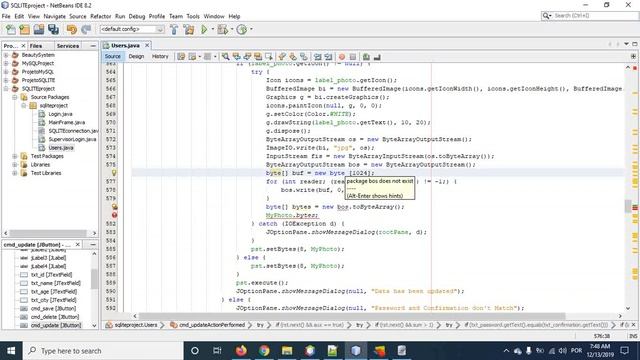Screen dimensions: 640x360
Task: Click the Shift Line Left icon in editor toolbar
Action: (318, 57)
